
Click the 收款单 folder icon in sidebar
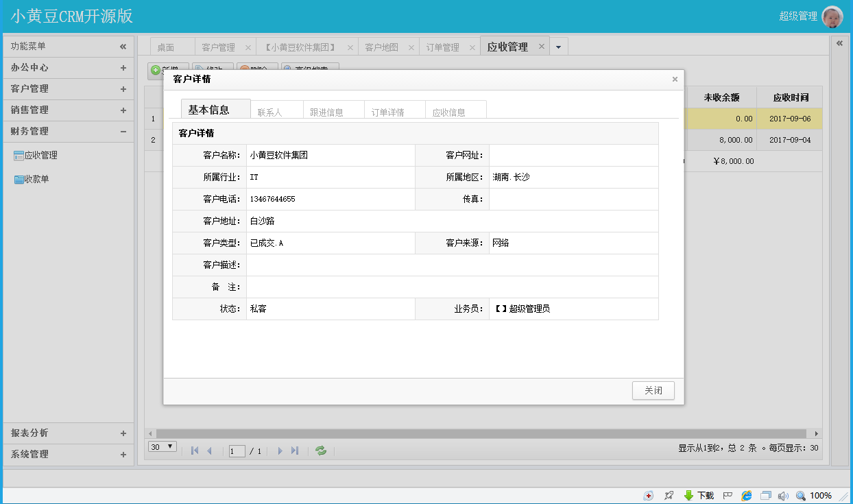tap(19, 180)
